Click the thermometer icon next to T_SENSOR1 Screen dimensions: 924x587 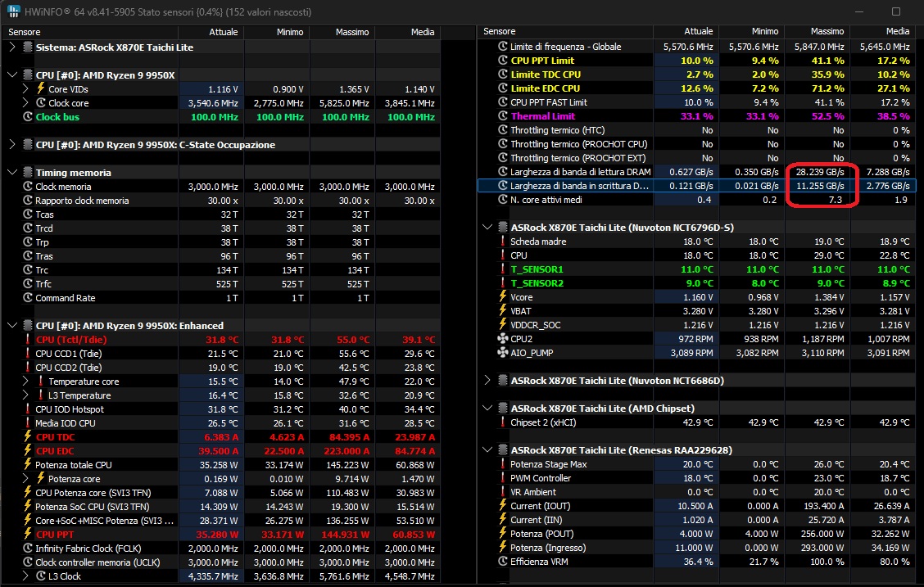point(503,269)
